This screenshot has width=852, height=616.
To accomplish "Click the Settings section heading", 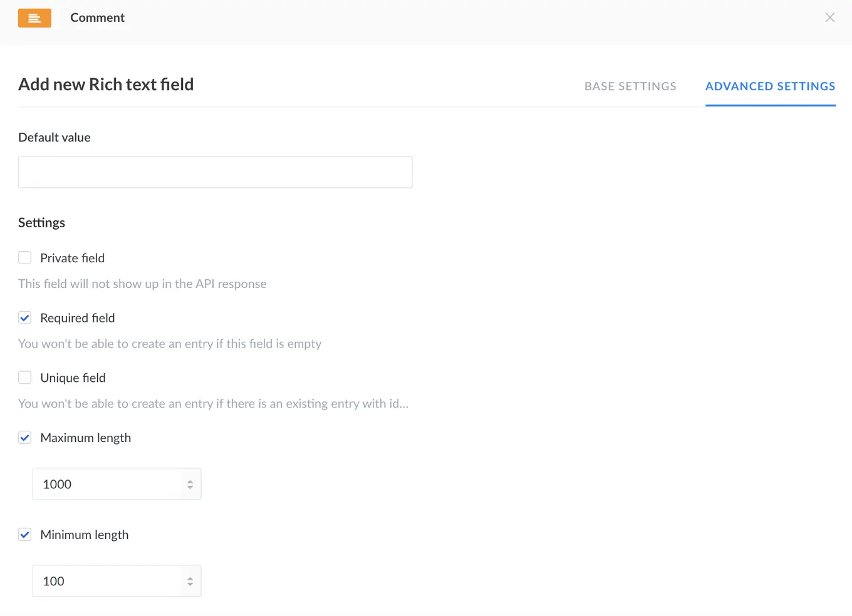I will 41,222.
